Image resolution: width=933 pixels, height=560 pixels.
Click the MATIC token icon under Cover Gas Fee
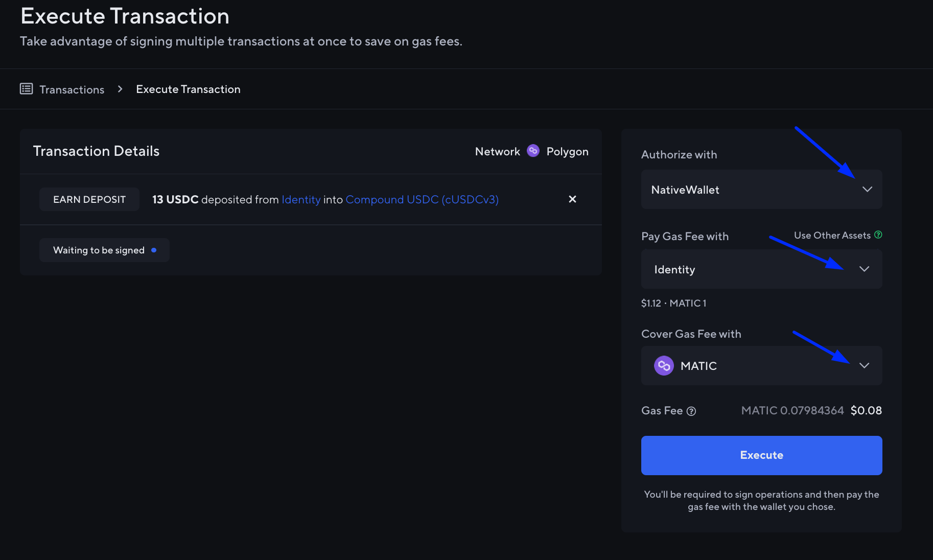(664, 365)
